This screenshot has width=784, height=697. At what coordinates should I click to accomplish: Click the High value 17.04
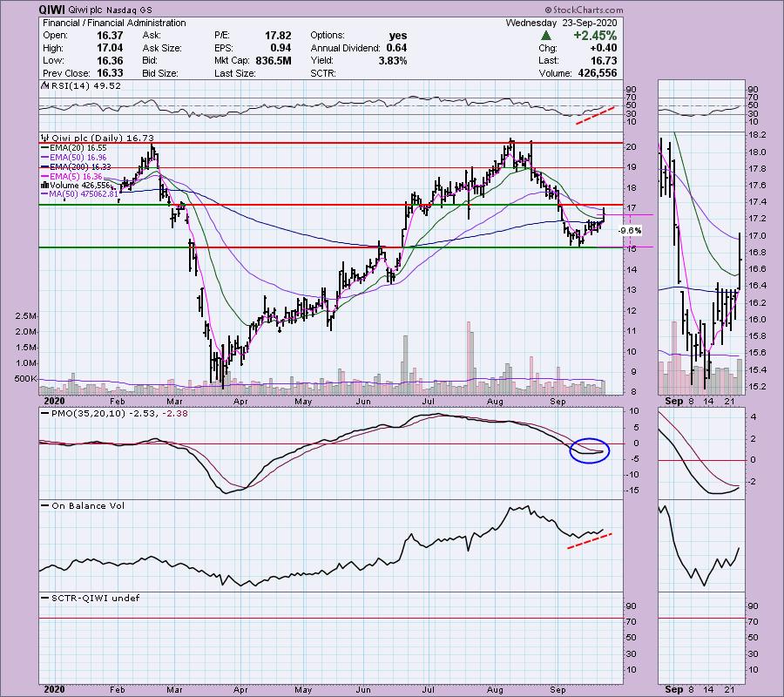[110, 48]
